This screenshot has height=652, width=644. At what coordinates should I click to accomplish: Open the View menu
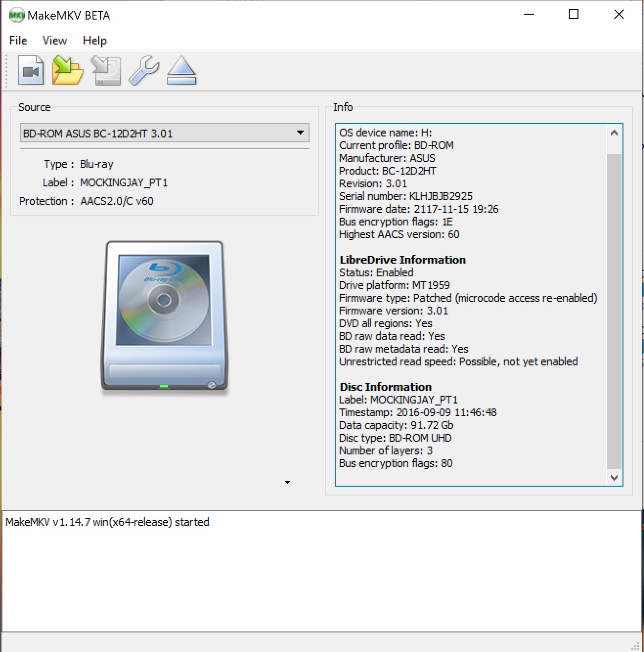point(54,41)
